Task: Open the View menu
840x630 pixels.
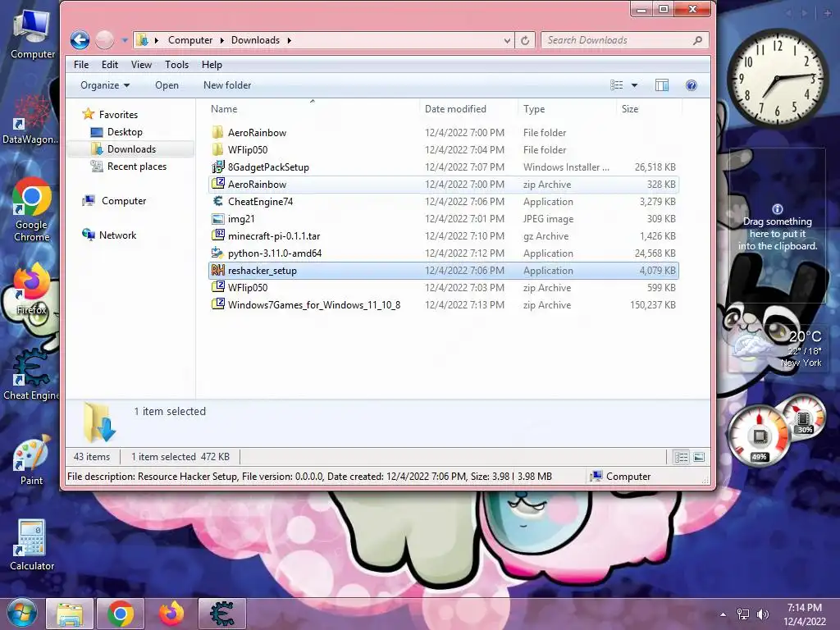Action: [141, 64]
